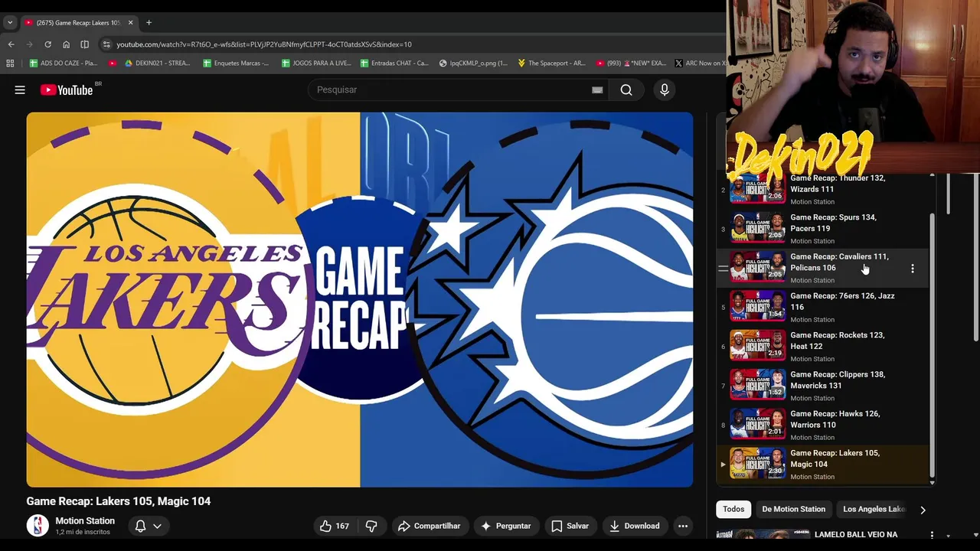This screenshot has height=551, width=980.
Task: Click the search magnifier button
Action: click(x=626, y=90)
